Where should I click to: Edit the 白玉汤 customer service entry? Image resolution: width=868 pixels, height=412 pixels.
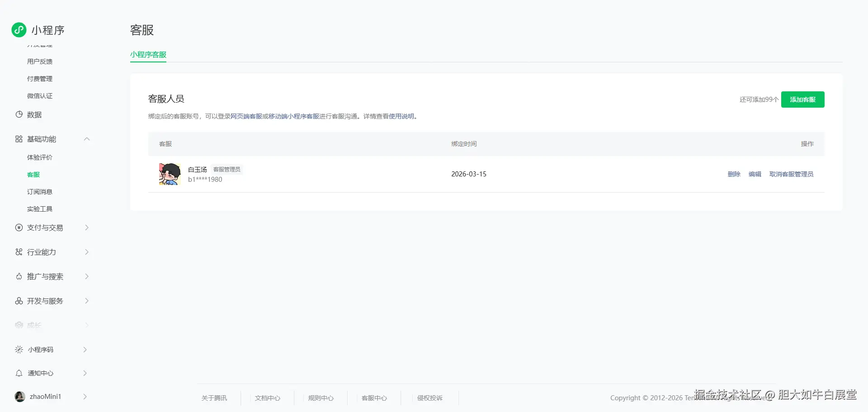(x=755, y=174)
